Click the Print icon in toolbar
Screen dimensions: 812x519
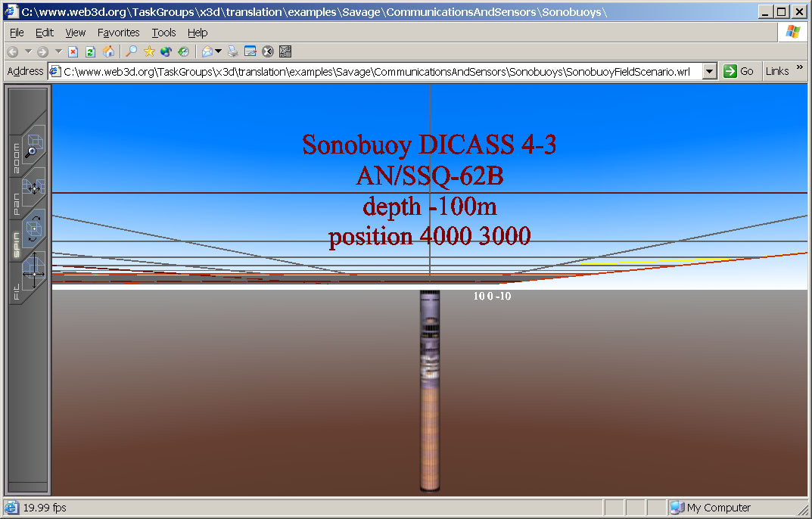coord(233,51)
